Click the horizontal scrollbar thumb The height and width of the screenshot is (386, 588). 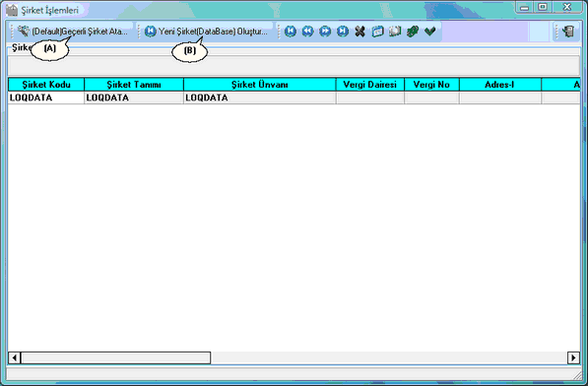pyautogui.click(x=116, y=357)
